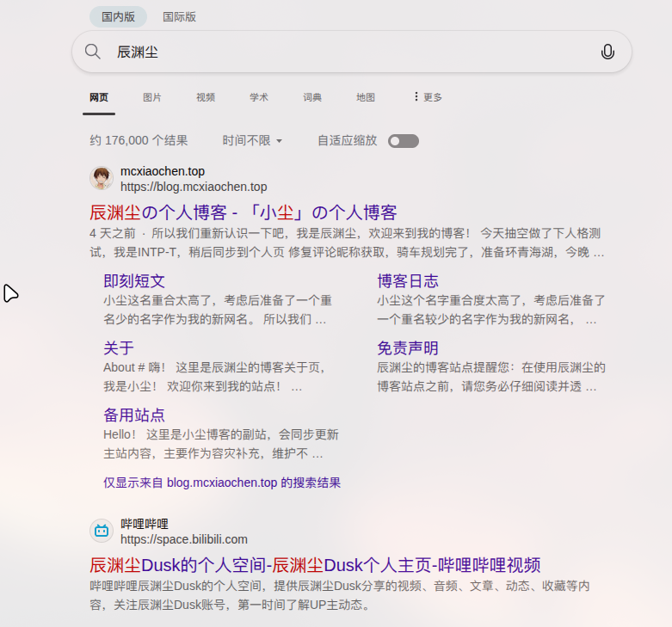The width and height of the screenshot is (672, 627).
Task: Focus the search box containing 辰渊尘
Action: pyautogui.click(x=351, y=52)
